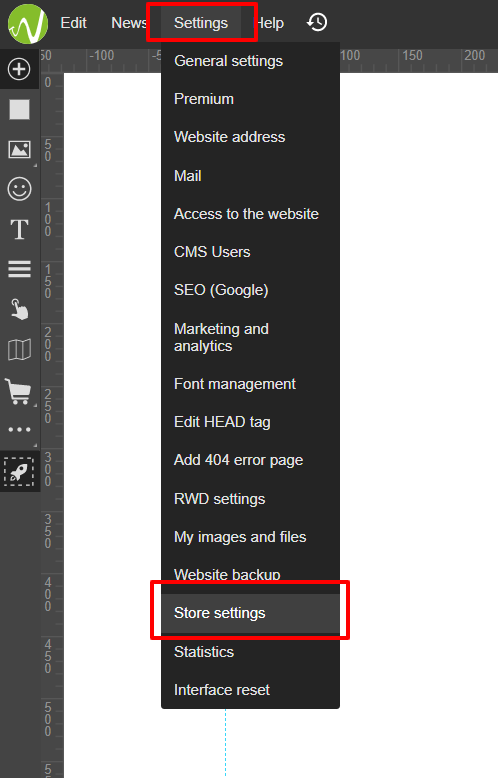Image resolution: width=498 pixels, height=778 pixels.
Task: Choose the smiley icon tool
Action: (19, 189)
